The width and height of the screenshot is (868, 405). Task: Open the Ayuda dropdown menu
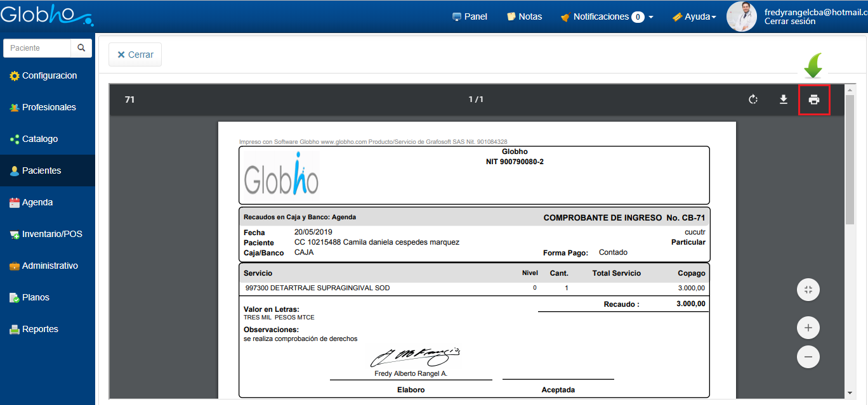point(695,17)
